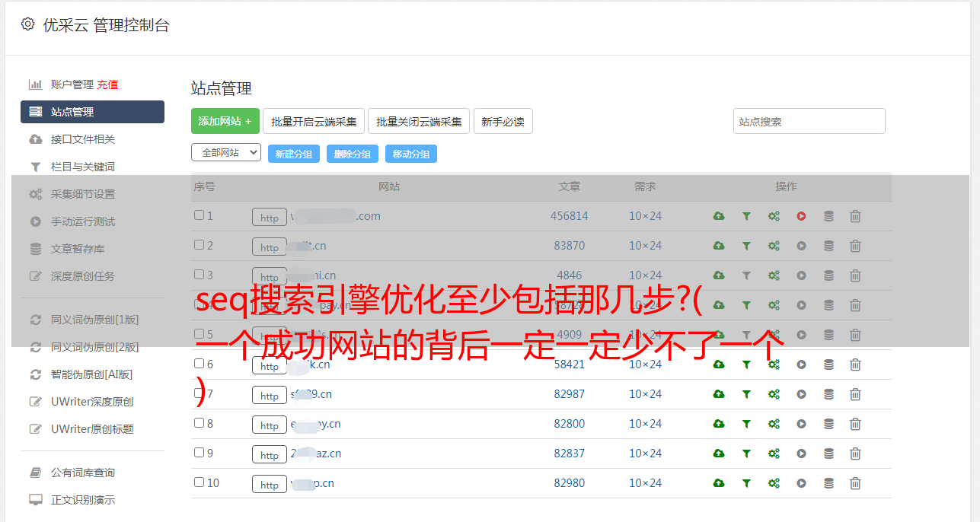Open UWriter深度原创 in the sidebar
Viewport: 980px width, 522px height.
[x=92, y=402]
